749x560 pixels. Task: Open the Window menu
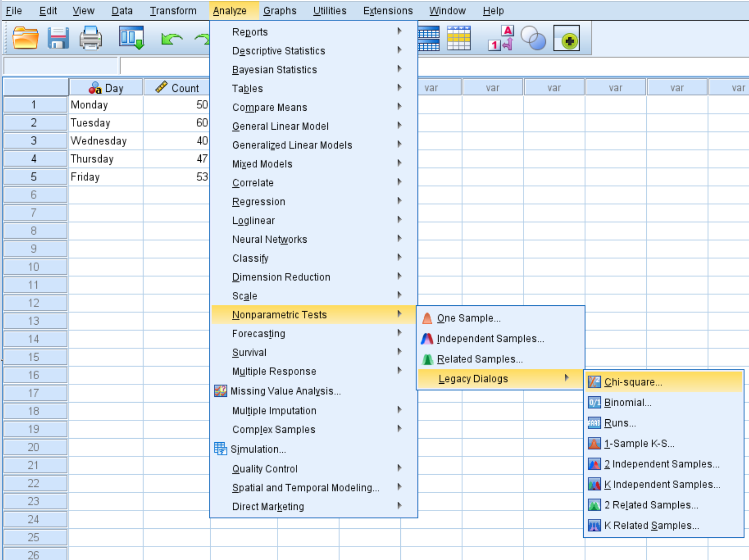tap(447, 11)
